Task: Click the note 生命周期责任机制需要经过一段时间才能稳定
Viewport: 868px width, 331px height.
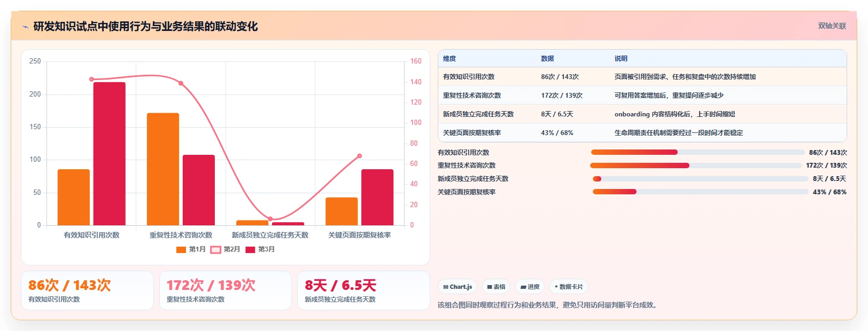Action: pyautogui.click(x=679, y=133)
